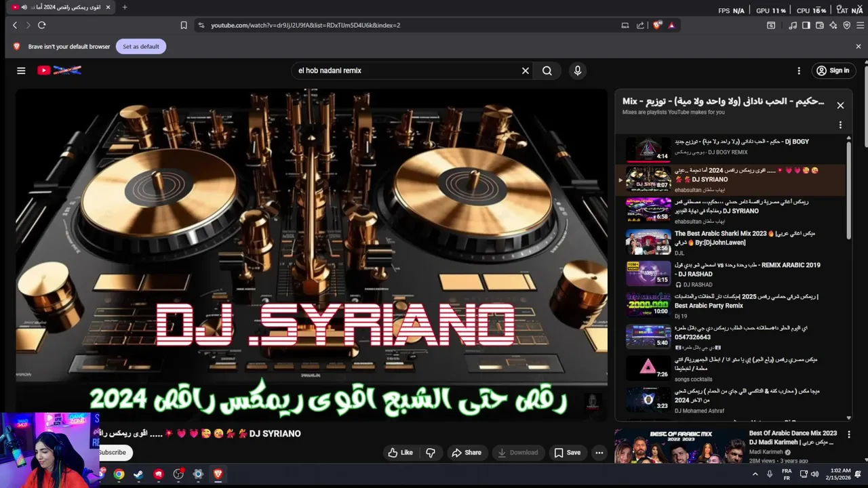Screen dimensions: 868x488
Task: Click the disabled Download button
Action: coord(518,453)
